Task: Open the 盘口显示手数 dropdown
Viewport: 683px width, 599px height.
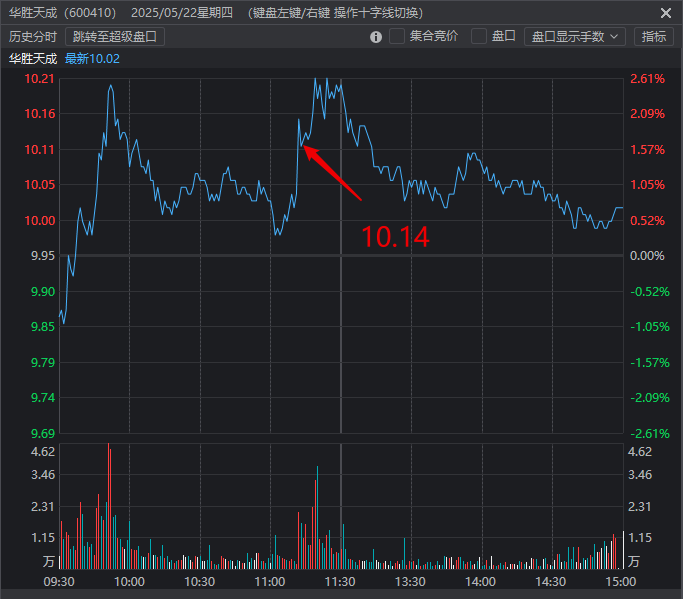Action: (x=574, y=36)
